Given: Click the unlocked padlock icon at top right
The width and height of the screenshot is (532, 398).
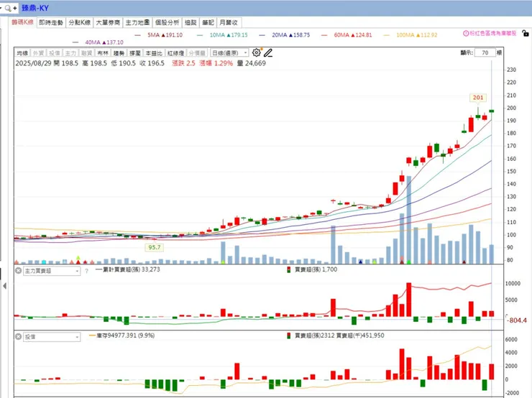Looking at the screenshot, I should [x=526, y=33].
